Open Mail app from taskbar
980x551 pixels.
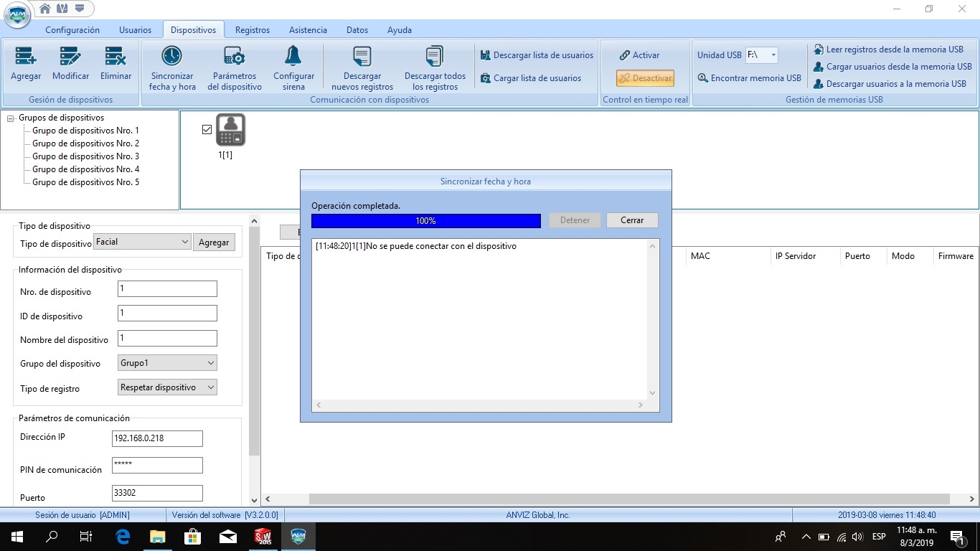[228, 536]
